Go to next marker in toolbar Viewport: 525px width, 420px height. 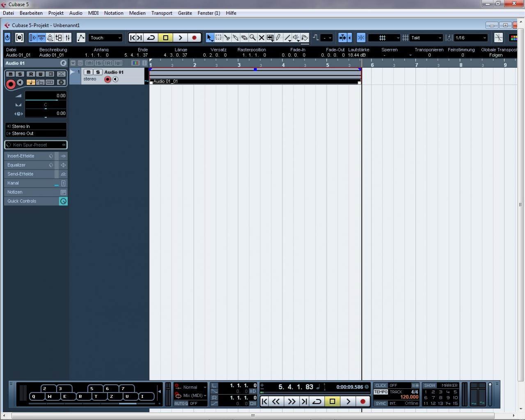pos(140,38)
